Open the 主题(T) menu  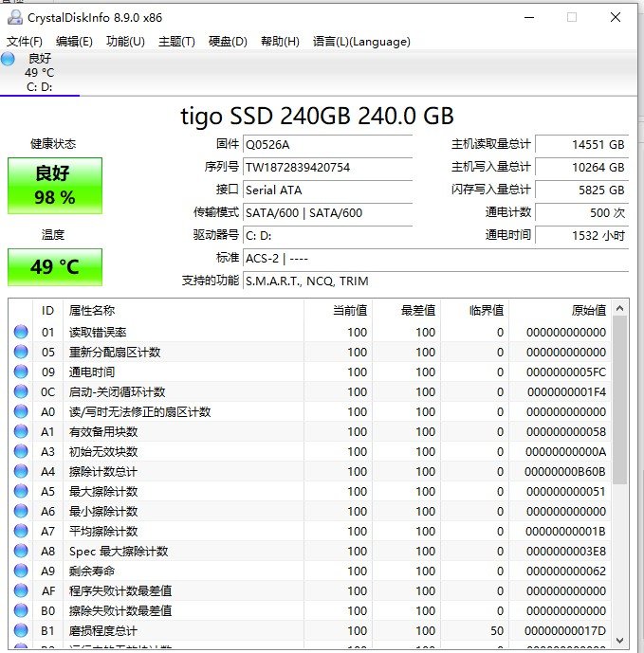point(176,42)
